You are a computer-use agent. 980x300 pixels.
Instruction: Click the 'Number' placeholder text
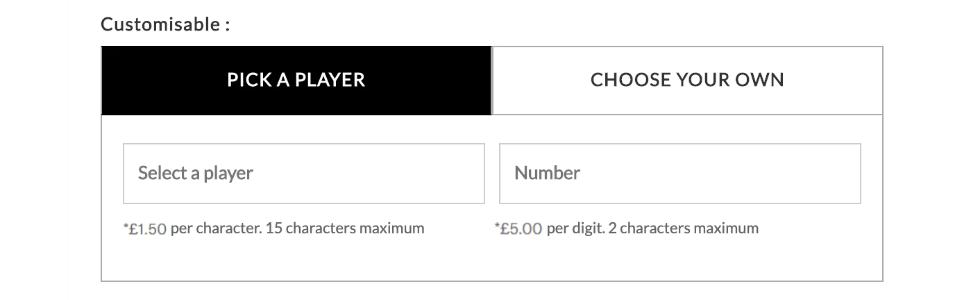point(547,173)
